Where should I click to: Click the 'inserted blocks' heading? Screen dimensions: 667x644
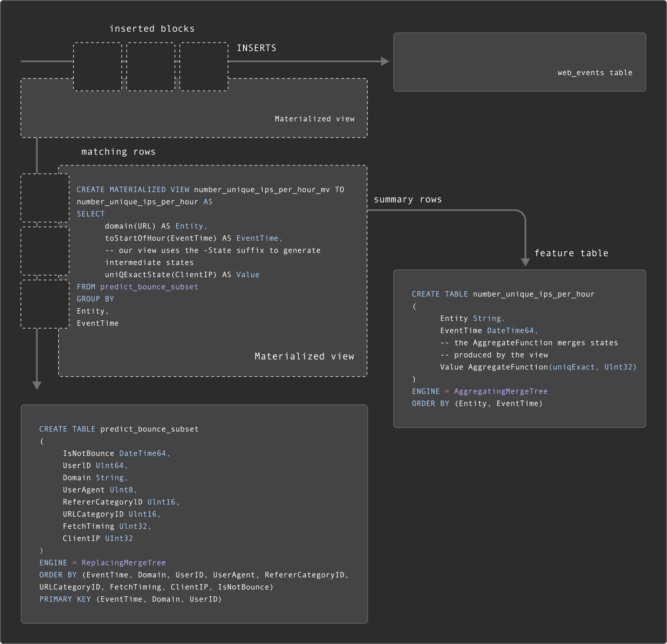tap(152, 29)
